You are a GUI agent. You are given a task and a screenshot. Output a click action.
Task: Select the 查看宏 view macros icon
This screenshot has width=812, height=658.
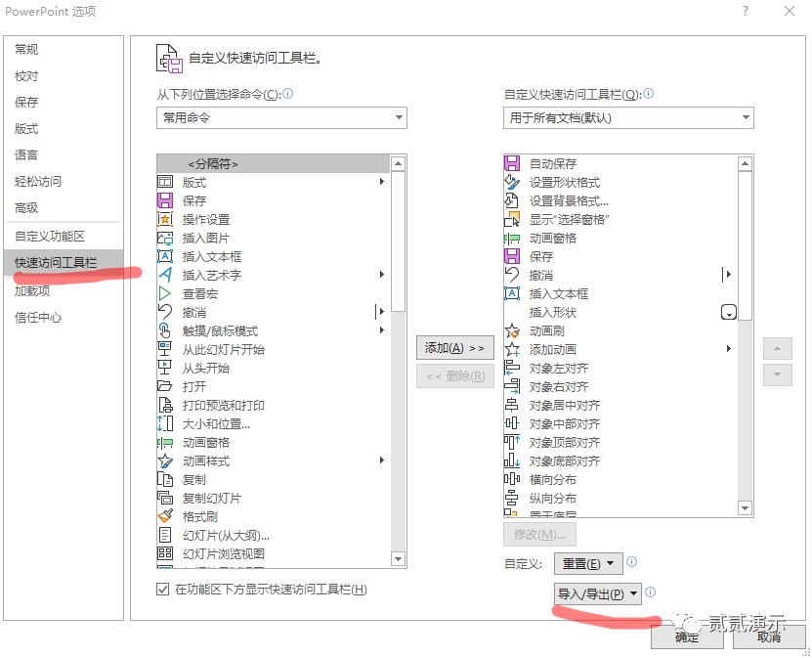tap(165, 293)
